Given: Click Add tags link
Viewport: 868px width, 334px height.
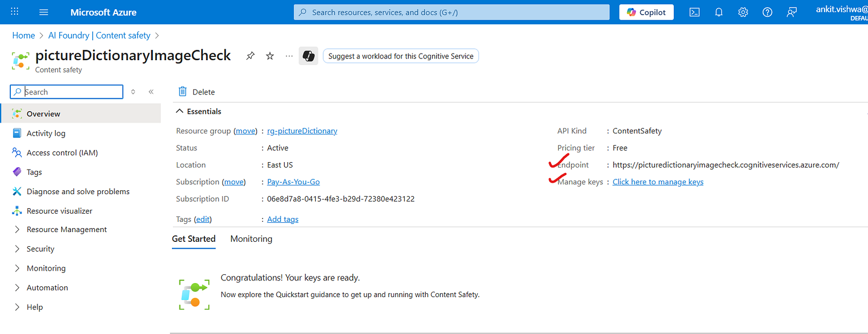Looking at the screenshot, I should [x=283, y=220].
